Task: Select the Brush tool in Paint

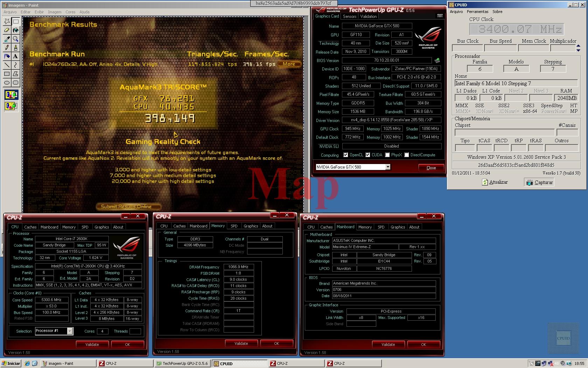Action: pos(15,47)
